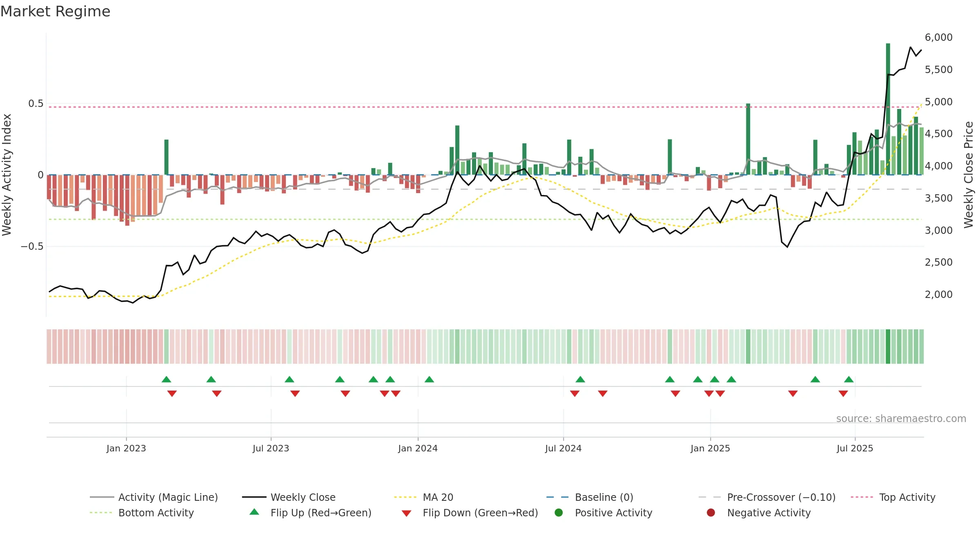Screen dimensions: 980x551
Task: Click the source: sharemaestro.com text
Action: pos(901,419)
